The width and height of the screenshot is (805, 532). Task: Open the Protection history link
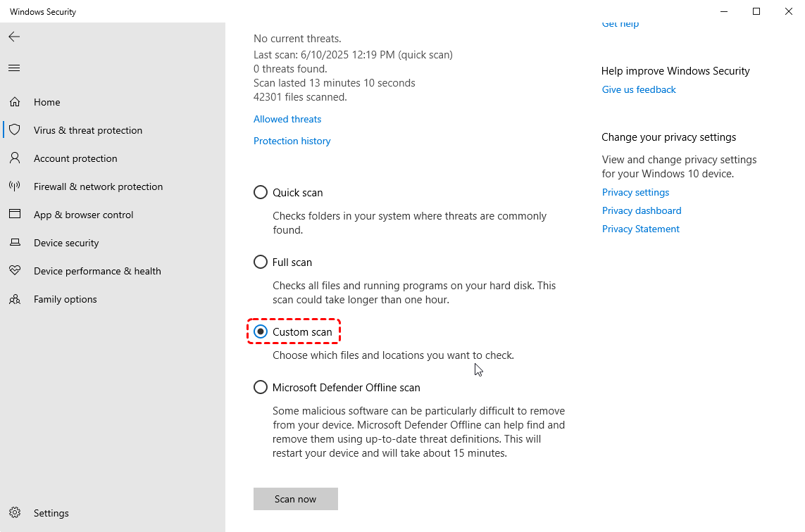click(x=292, y=141)
